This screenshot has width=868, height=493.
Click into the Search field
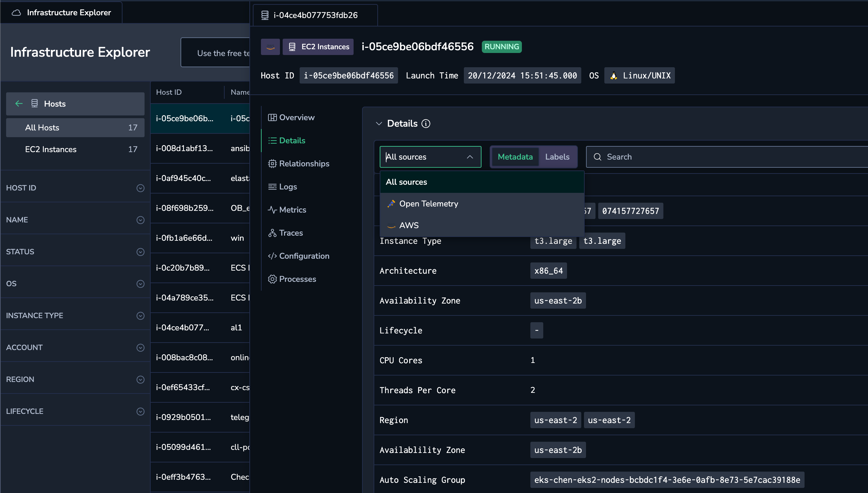click(727, 157)
